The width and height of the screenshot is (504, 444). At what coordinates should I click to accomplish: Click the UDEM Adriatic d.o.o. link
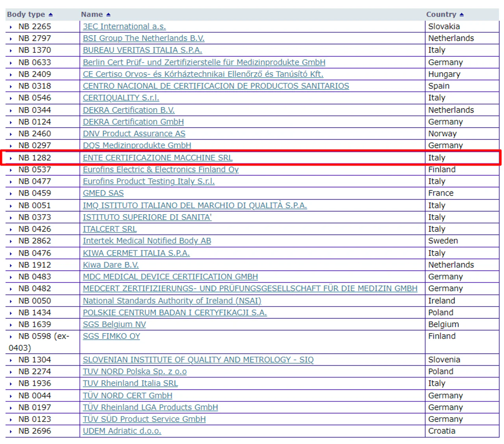tap(122, 431)
